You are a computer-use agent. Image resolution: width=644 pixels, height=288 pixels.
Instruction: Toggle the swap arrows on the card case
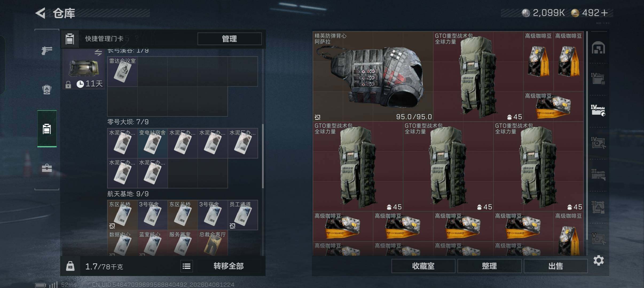click(98, 53)
